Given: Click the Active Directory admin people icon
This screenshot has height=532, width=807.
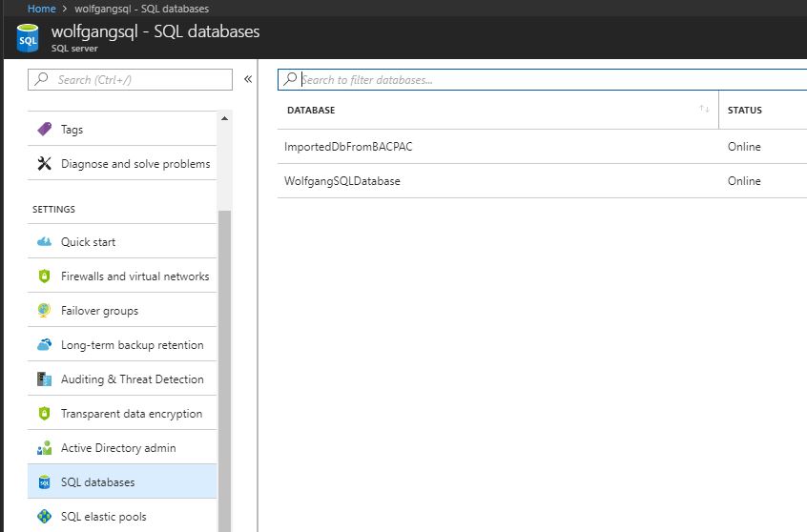Looking at the screenshot, I should click(44, 447).
